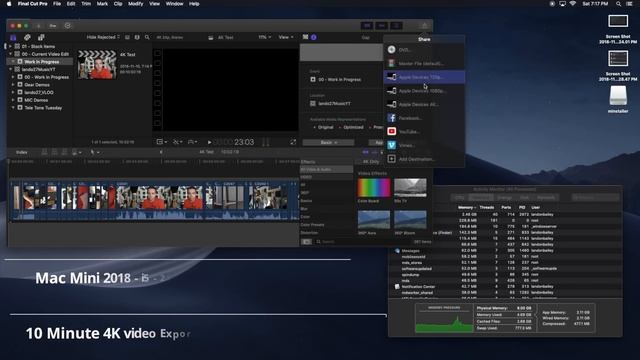This screenshot has width=640, height=360.
Task: Collapse the lando27MusicYT library
Action: pos(10,69)
